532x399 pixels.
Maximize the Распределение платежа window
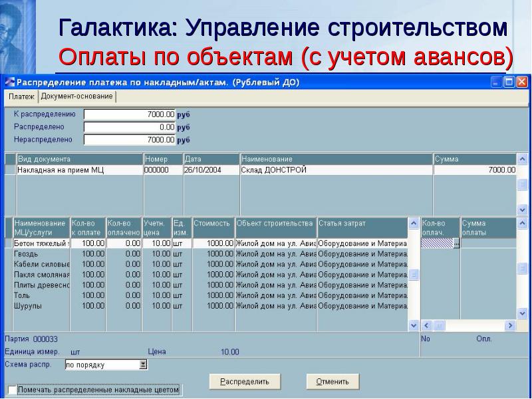point(509,83)
